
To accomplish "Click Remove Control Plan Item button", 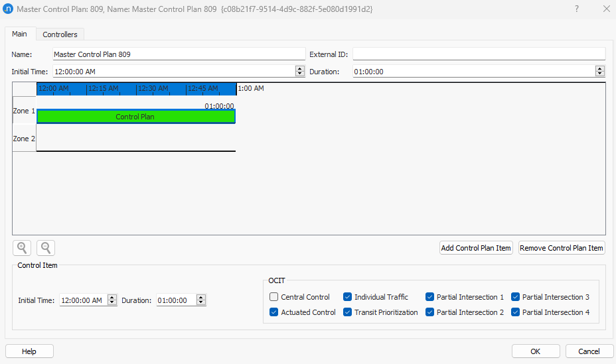I will (562, 248).
